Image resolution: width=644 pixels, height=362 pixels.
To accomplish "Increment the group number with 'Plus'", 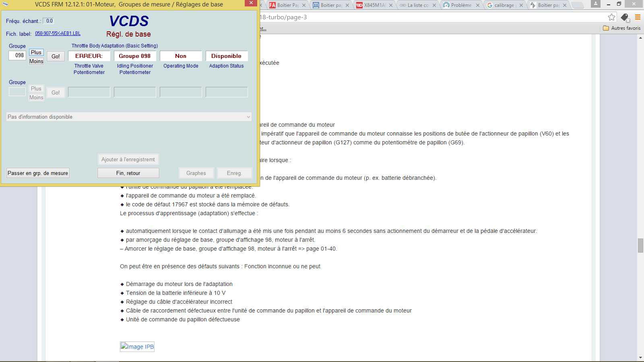I will pos(36,52).
